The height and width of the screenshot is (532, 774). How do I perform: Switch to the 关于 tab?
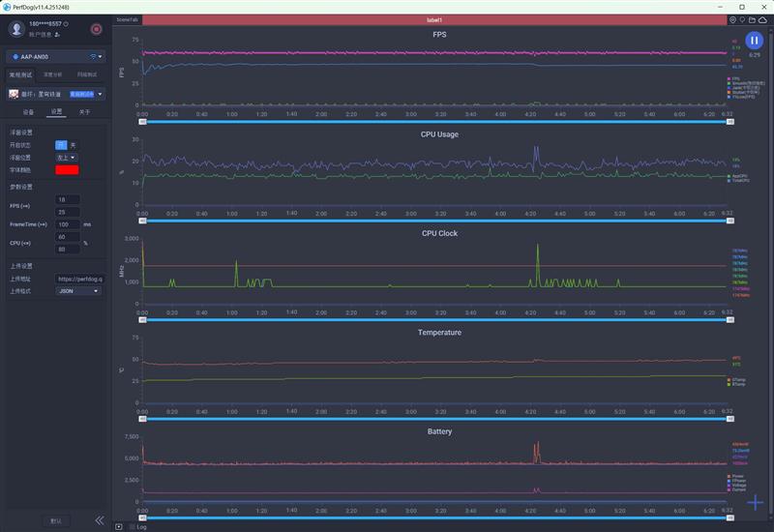coord(84,112)
